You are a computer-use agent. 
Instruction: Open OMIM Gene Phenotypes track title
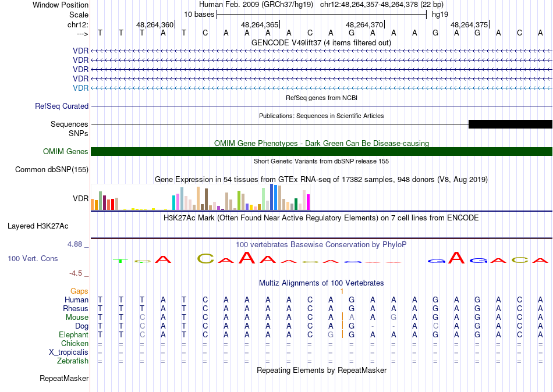coord(321,143)
